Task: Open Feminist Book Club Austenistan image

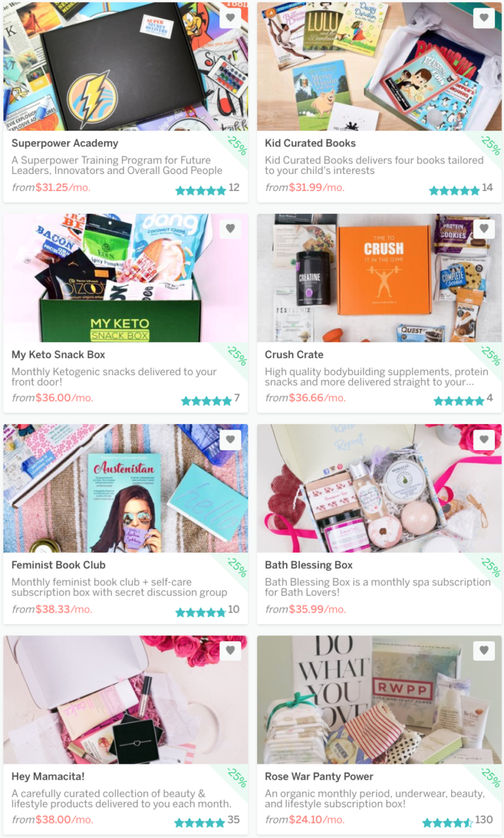Action: tap(126, 489)
